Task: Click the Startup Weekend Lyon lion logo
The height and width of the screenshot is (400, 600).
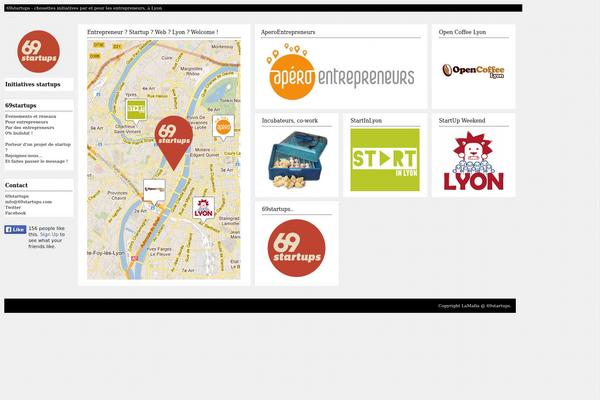Action: [x=473, y=161]
